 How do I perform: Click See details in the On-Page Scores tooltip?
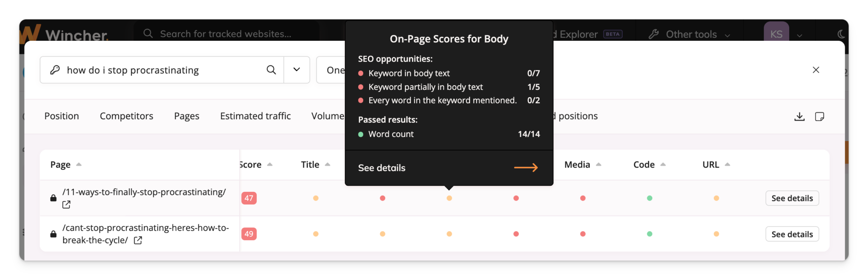[x=381, y=168]
